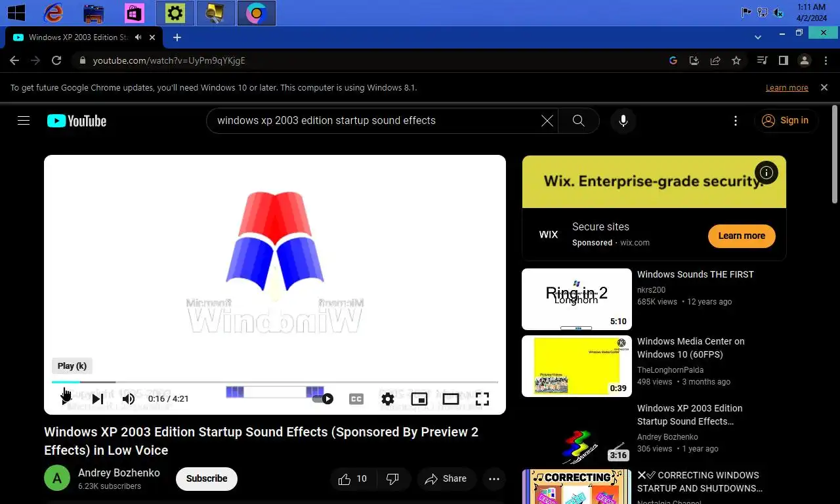
Task: Open the 3:16 Startup Sound Effects thumbnail
Action: (x=577, y=433)
